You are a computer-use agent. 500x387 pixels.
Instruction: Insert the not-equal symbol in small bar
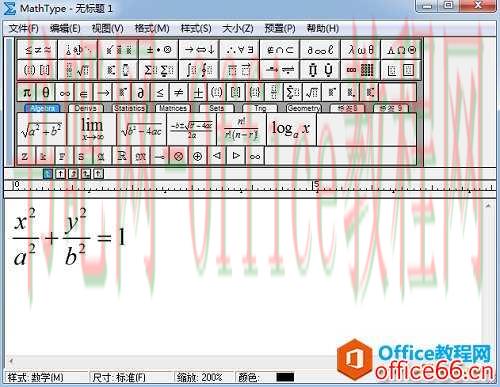coord(179,92)
